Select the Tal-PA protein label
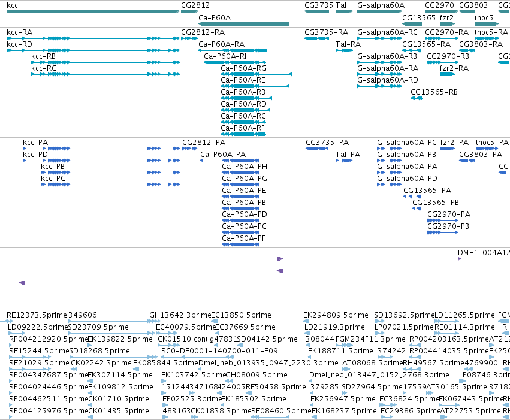Viewport: 510px width, 420px height. click(348, 155)
